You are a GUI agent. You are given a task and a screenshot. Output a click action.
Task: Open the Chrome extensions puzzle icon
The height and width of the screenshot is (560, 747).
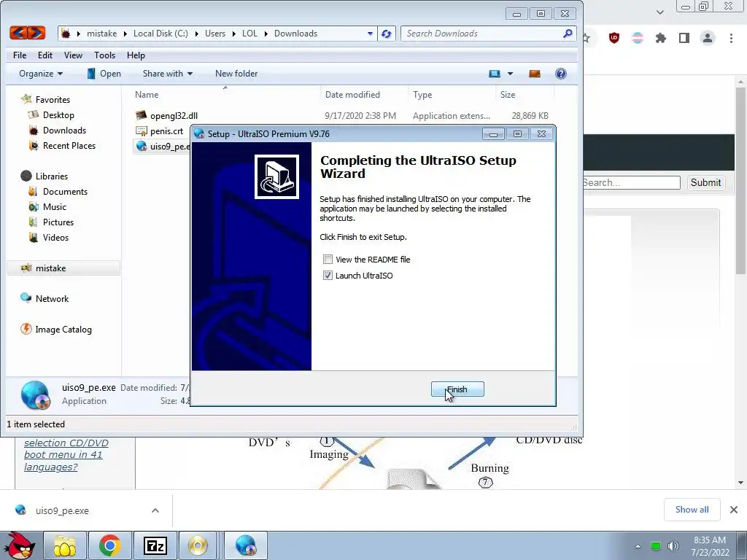(x=661, y=38)
